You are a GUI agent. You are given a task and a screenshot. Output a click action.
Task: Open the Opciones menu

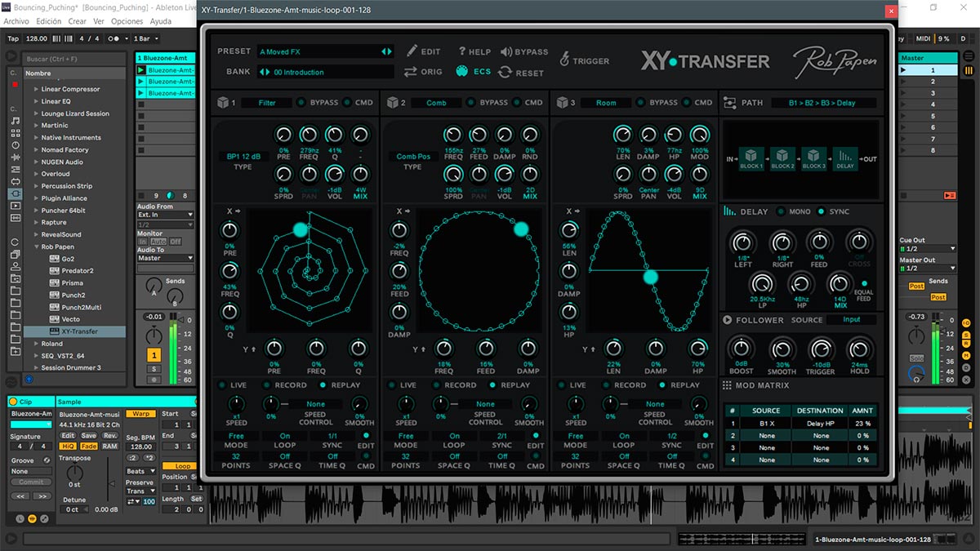point(127,21)
